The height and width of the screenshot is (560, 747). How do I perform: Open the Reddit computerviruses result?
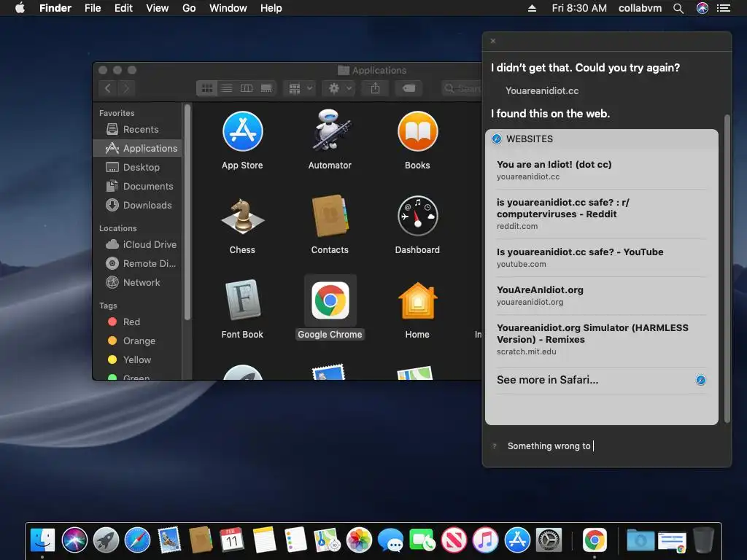click(602, 214)
